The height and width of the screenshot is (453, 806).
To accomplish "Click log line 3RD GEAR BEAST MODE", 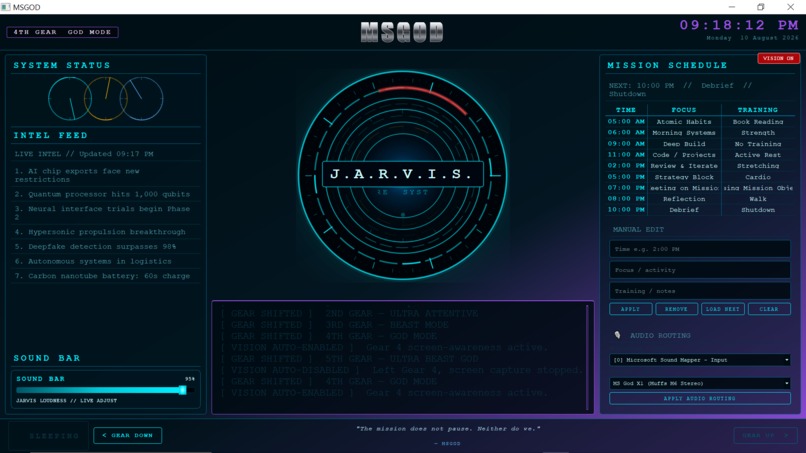I will (335, 325).
